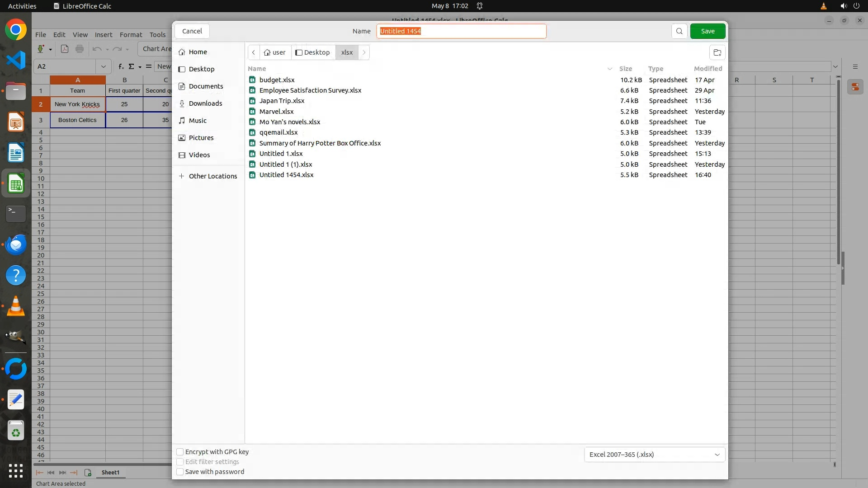This screenshot has height=488, width=868.
Task: Open the Format menu
Action: [x=131, y=35]
